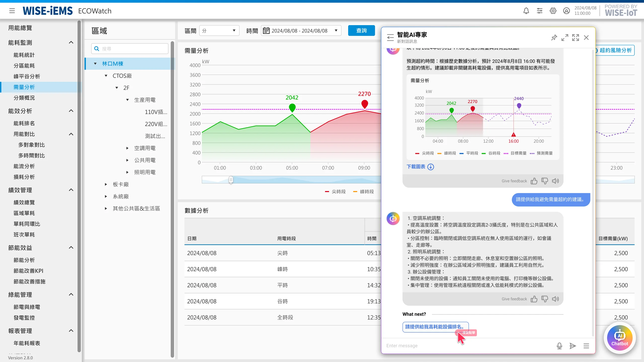Click the WISE-iEMS logo
Image resolution: width=644 pixels, height=362 pixels.
point(48,11)
